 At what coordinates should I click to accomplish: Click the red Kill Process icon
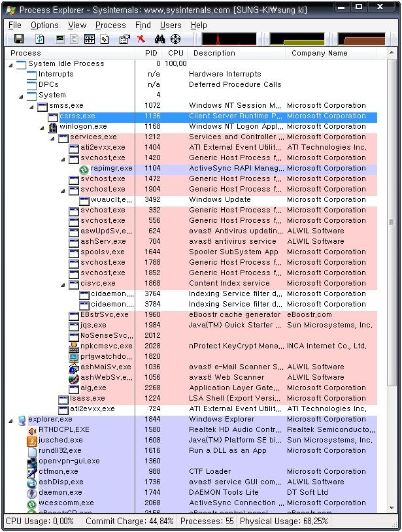pyautogui.click(x=141, y=39)
